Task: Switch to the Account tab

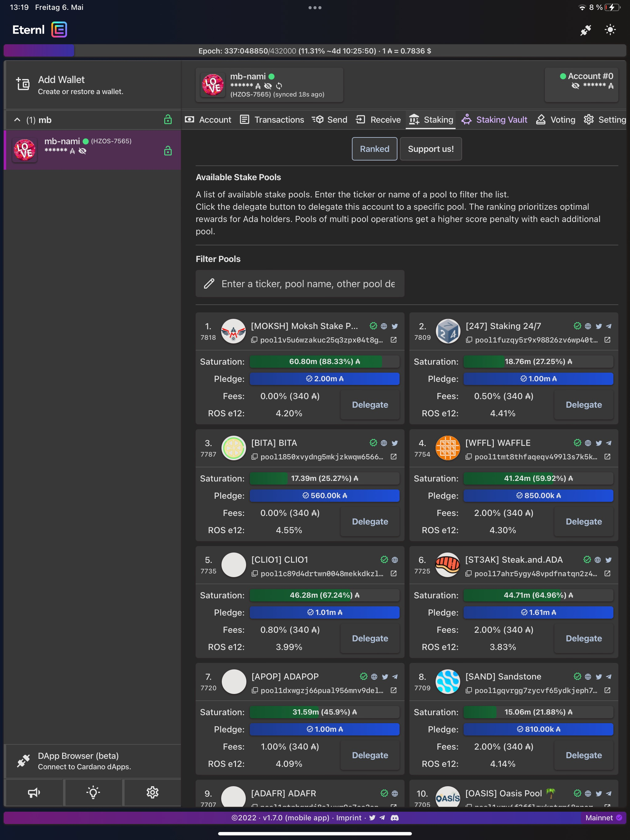Action: click(x=208, y=120)
